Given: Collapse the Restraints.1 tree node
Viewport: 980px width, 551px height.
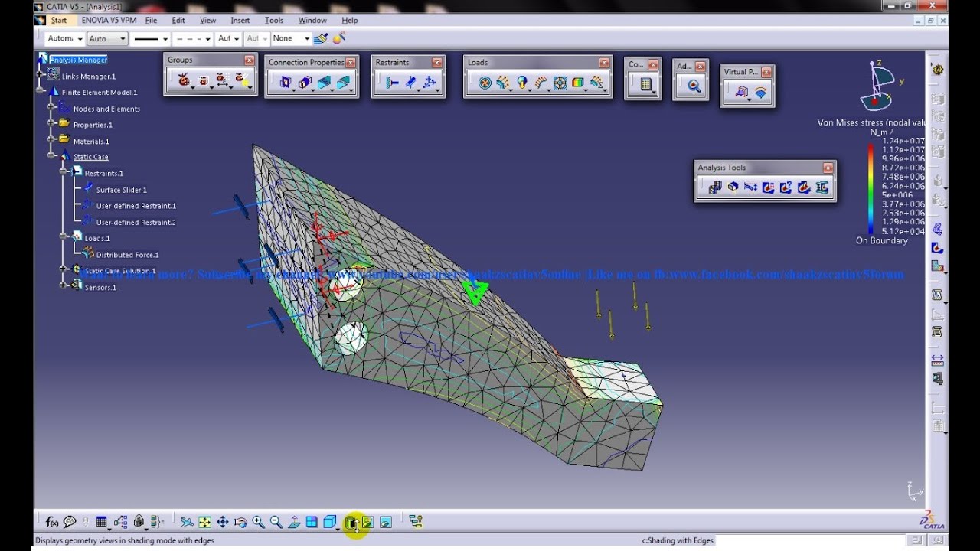Looking at the screenshot, I should (x=64, y=173).
